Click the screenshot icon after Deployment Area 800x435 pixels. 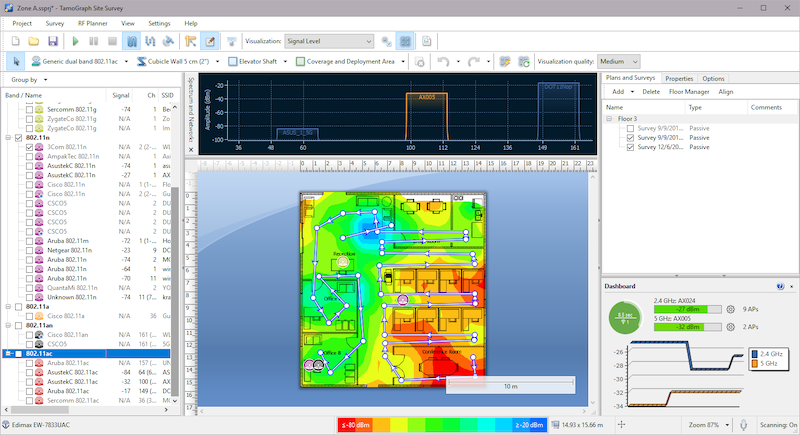(x=419, y=62)
